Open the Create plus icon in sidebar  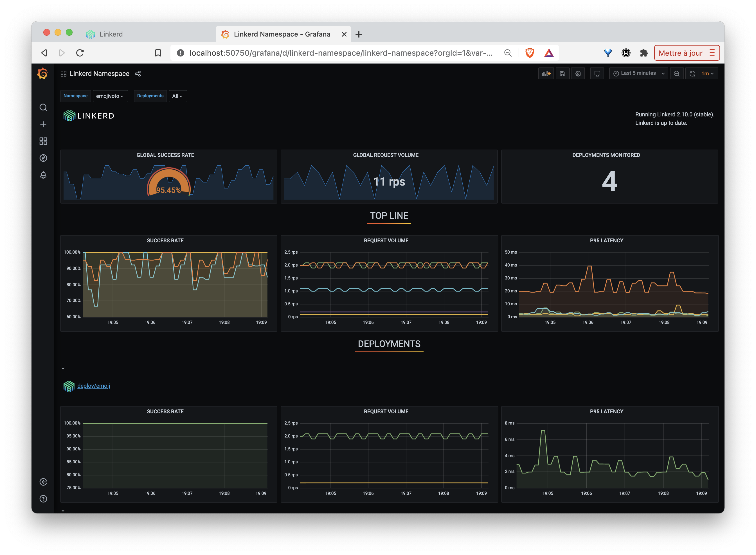(43, 124)
